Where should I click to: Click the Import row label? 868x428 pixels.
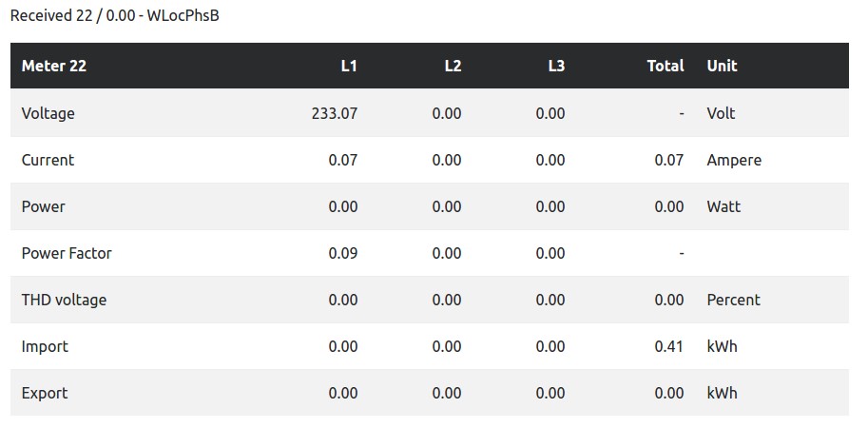coord(45,346)
